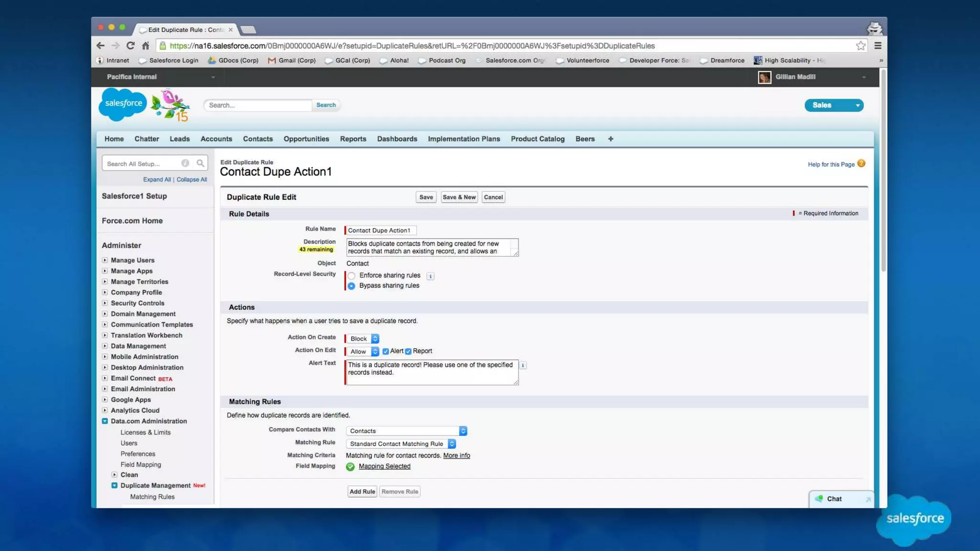This screenshot has width=980, height=551.
Task: Click the browser reload icon
Action: tap(130, 45)
